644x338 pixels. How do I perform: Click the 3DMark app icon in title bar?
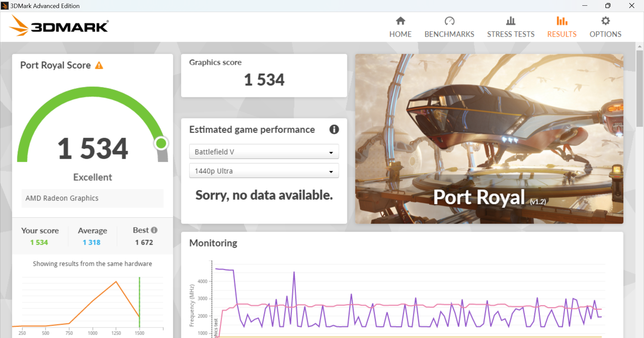click(x=5, y=6)
